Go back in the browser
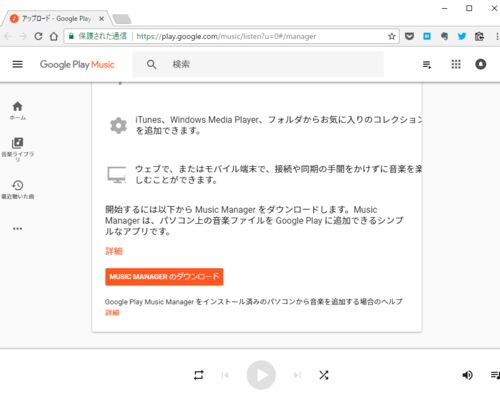Image resolution: width=500 pixels, height=397 pixels. point(8,36)
